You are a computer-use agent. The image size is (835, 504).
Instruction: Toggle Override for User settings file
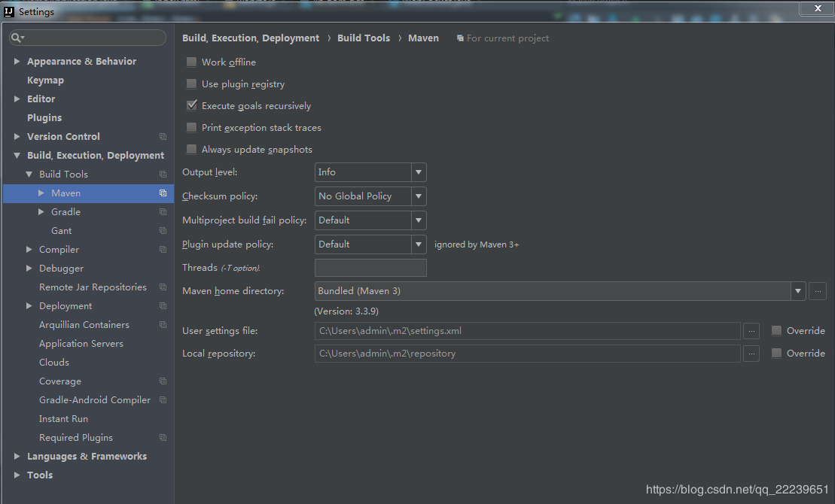point(776,331)
